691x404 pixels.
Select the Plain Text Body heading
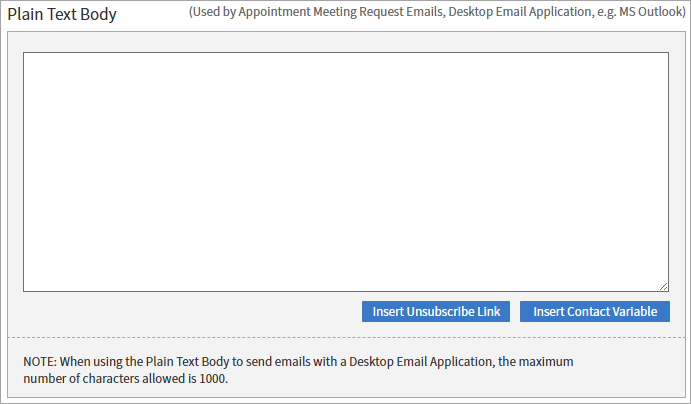tap(62, 15)
